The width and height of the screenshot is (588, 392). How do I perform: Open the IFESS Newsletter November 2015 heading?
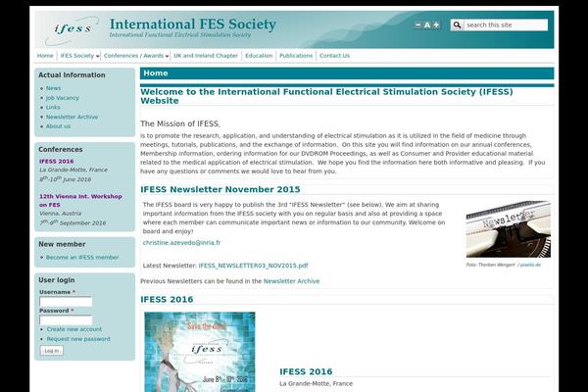pos(220,189)
